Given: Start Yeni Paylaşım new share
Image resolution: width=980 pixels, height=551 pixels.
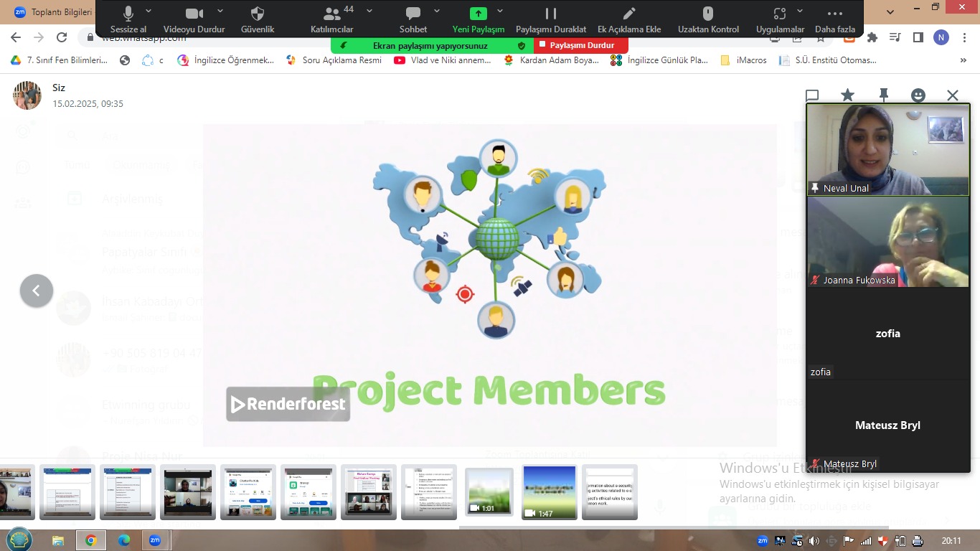Looking at the screenshot, I should (479, 19).
